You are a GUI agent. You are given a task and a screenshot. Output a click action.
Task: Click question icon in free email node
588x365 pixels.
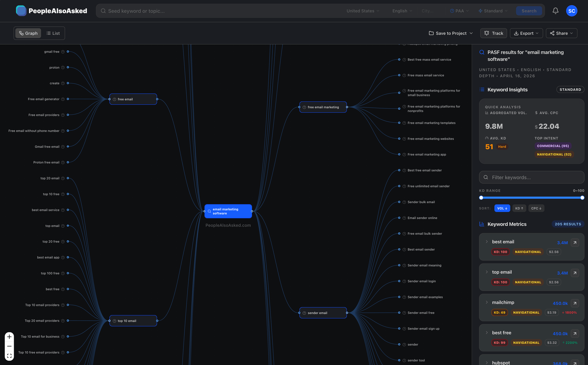coord(115,99)
